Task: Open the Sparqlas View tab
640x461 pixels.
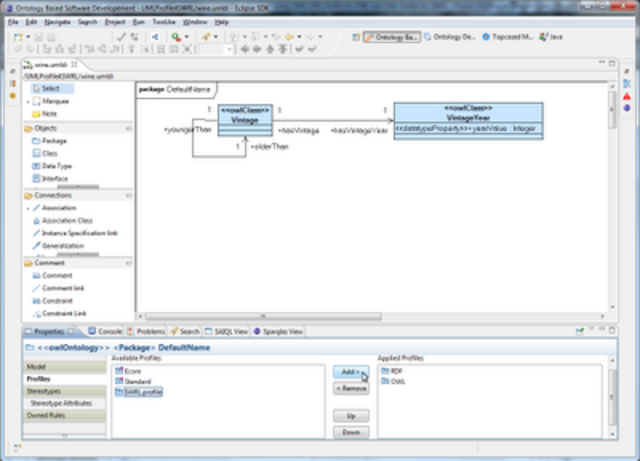Action: pos(278,332)
